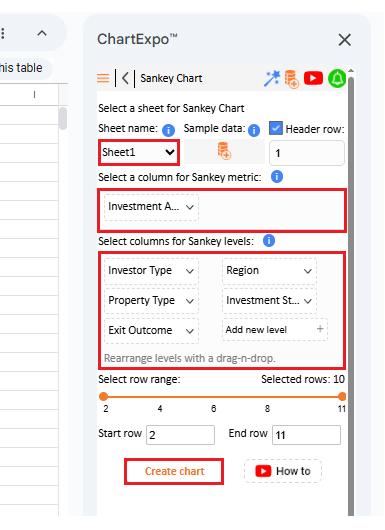The width and height of the screenshot is (385, 530).
Task: Open the Region level dropdown
Action: point(269,271)
